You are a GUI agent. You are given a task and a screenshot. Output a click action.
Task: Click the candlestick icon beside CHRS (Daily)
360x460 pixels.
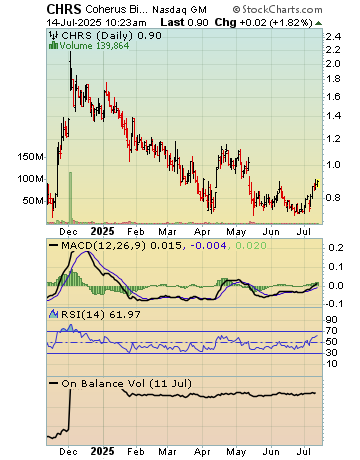tap(54, 35)
